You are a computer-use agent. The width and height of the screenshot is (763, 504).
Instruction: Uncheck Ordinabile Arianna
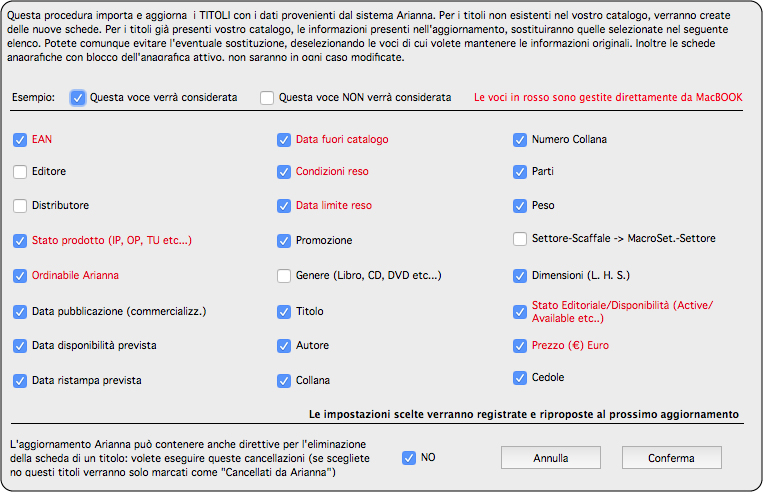coord(20,276)
